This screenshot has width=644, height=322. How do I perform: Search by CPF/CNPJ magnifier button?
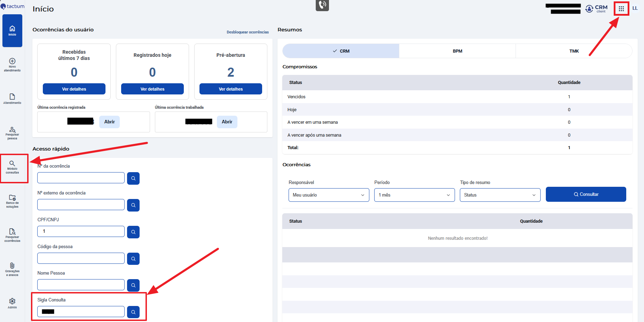point(133,232)
